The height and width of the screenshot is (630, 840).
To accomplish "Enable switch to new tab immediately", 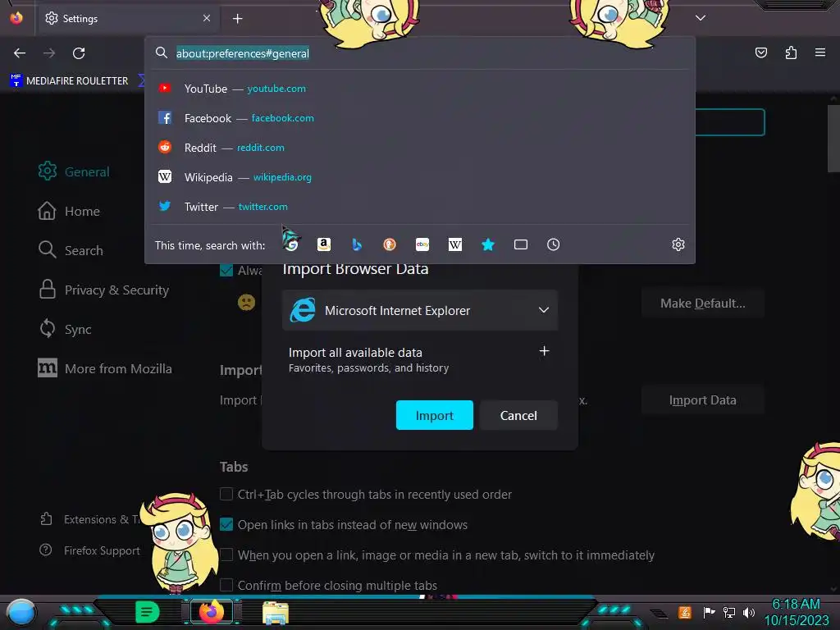I will click(x=226, y=555).
